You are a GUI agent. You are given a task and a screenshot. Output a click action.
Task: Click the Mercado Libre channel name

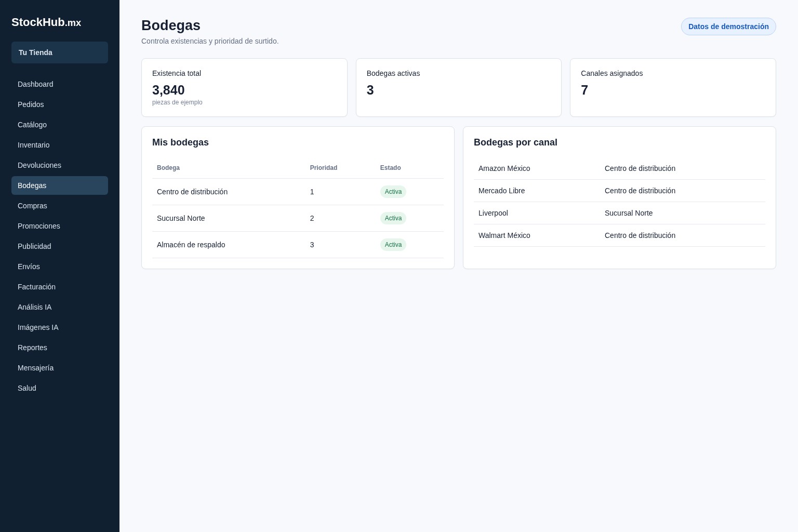(x=502, y=191)
